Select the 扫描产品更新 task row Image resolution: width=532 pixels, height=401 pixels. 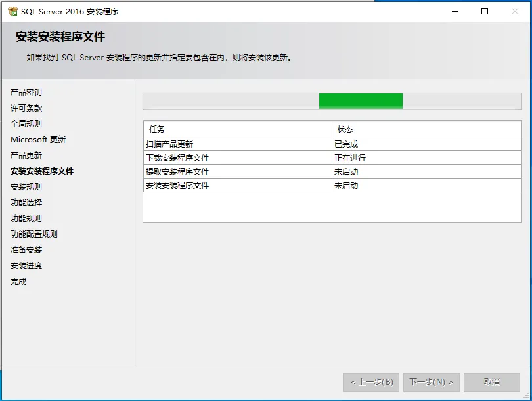click(x=332, y=144)
